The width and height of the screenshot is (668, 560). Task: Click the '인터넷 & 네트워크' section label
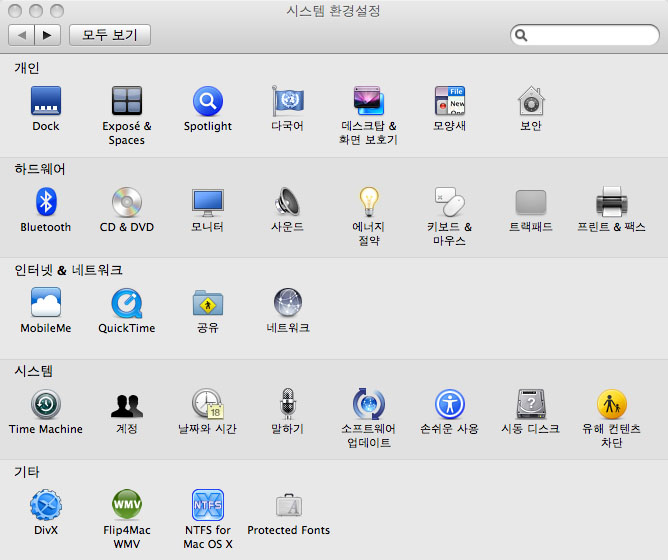click(x=68, y=270)
